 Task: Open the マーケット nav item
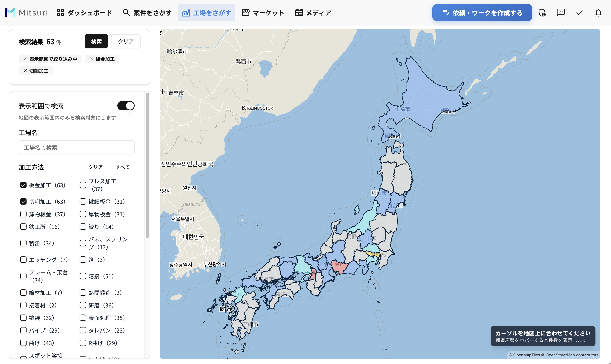tap(263, 13)
